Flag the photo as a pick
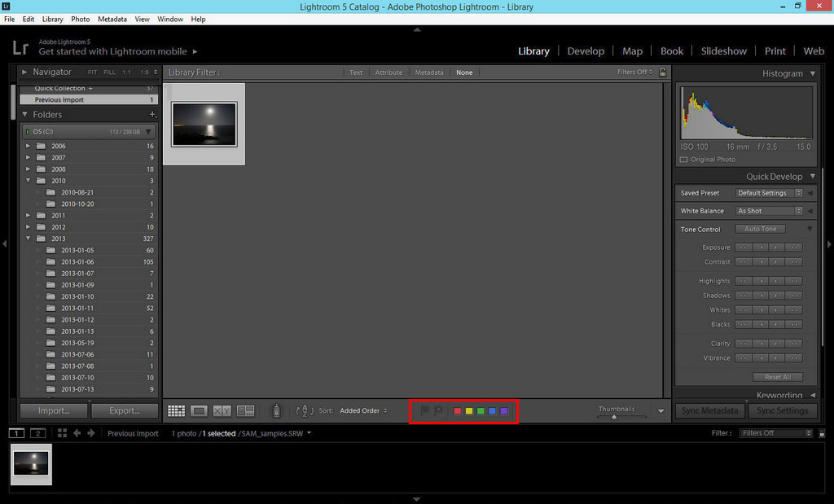This screenshot has width=834, height=504. (x=424, y=410)
